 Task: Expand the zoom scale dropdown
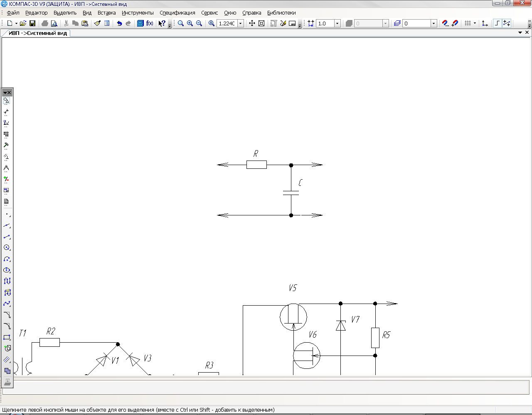pos(240,23)
